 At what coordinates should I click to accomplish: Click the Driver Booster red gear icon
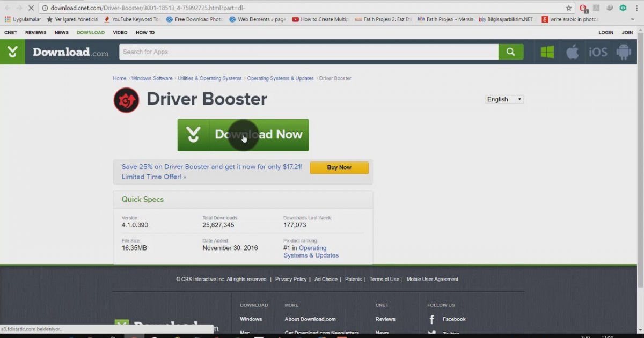click(126, 100)
